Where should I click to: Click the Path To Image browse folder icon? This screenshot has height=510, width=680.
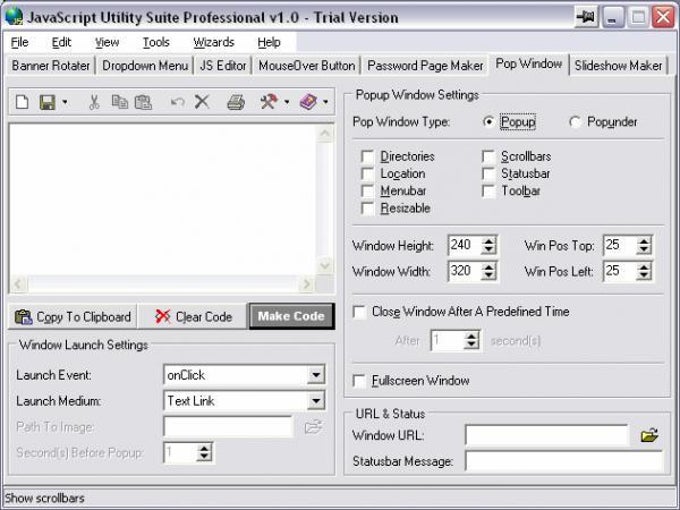(313, 427)
